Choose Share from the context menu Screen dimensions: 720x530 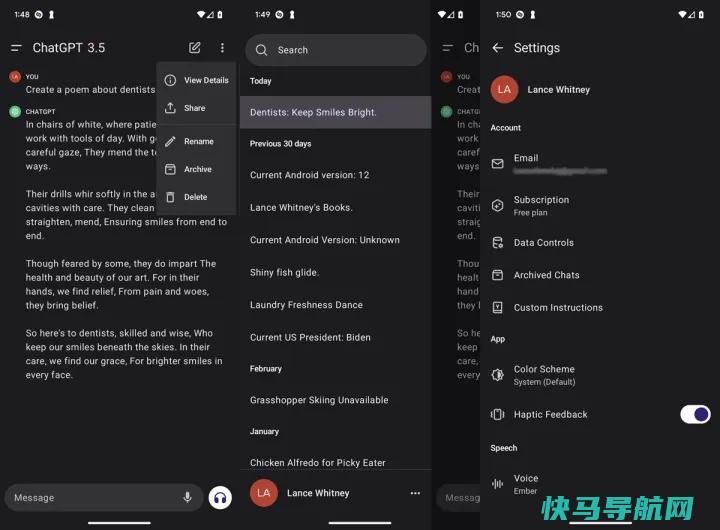point(196,108)
